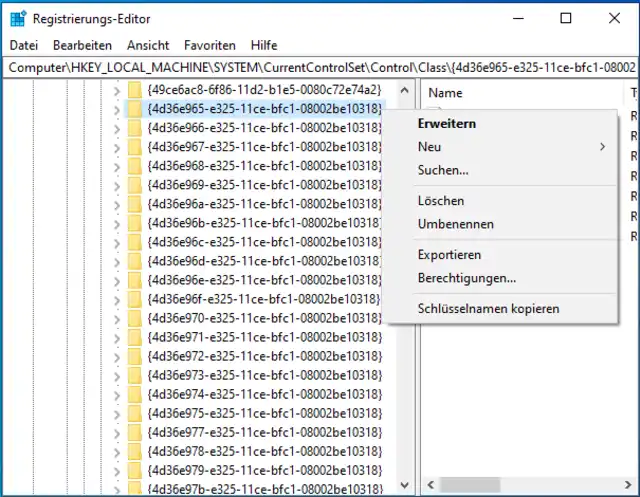Choose Suchen... from the context menu

tap(443, 170)
